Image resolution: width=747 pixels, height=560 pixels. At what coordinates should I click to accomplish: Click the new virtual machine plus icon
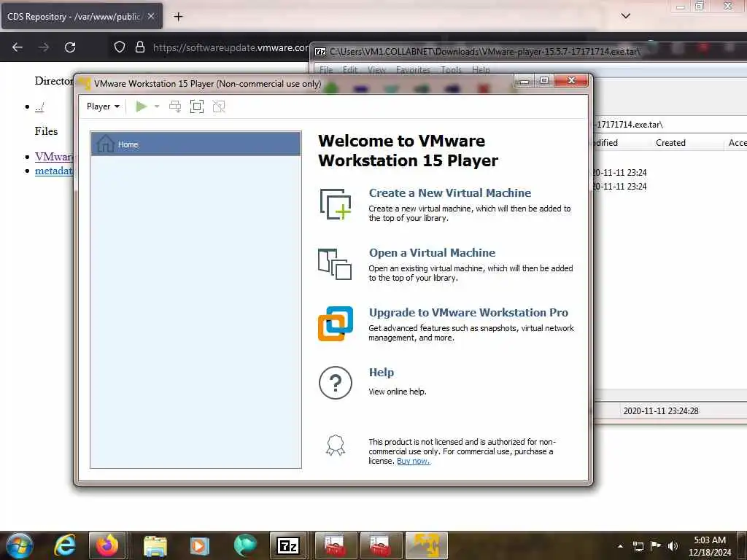coord(336,204)
